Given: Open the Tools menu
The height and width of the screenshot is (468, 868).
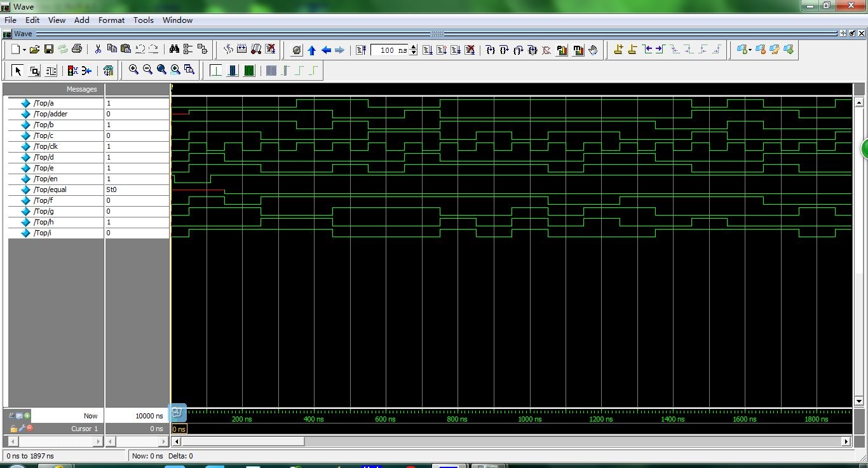Looking at the screenshot, I should point(144,20).
